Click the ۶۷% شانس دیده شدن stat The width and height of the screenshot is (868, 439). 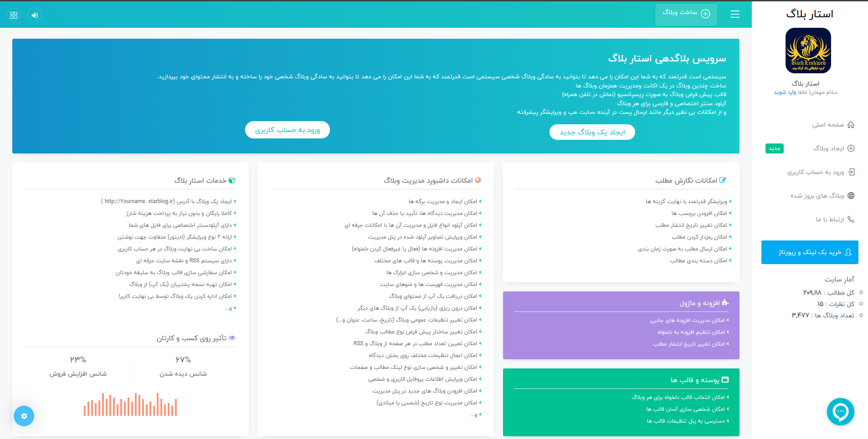[x=183, y=366]
